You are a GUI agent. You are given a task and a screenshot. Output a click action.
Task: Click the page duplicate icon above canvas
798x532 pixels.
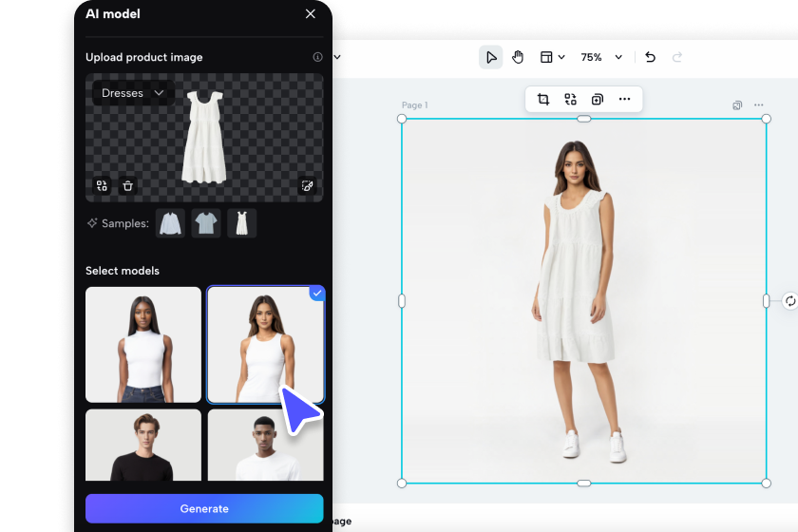point(737,105)
